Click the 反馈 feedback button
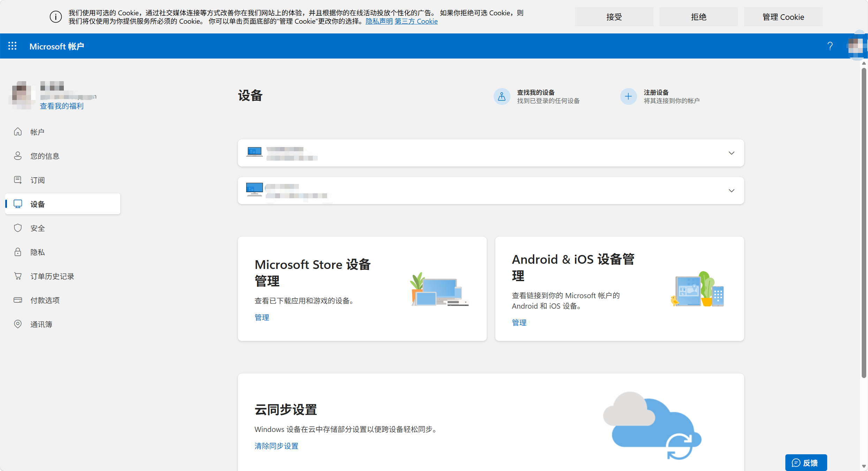This screenshot has height=471, width=868. click(x=806, y=463)
